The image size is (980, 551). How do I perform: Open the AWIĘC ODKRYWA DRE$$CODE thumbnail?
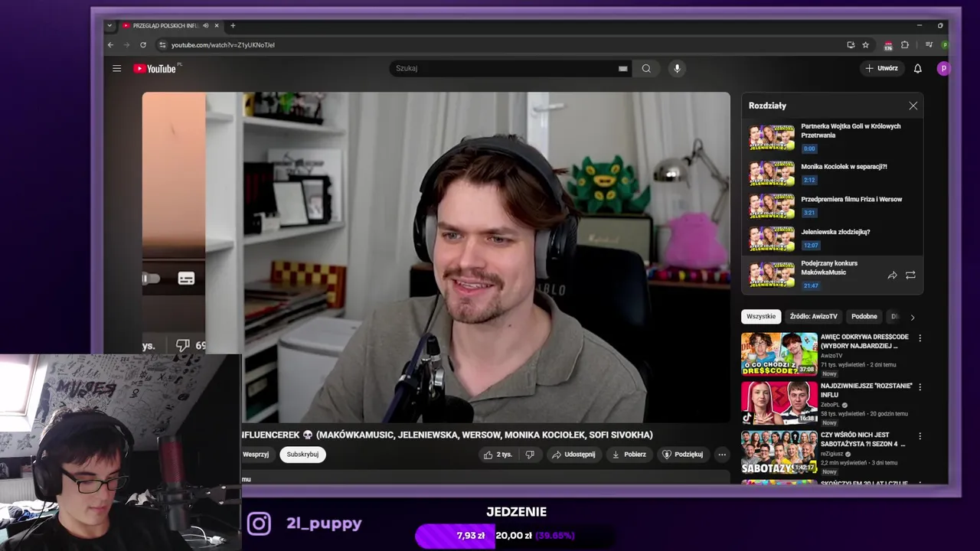point(779,354)
